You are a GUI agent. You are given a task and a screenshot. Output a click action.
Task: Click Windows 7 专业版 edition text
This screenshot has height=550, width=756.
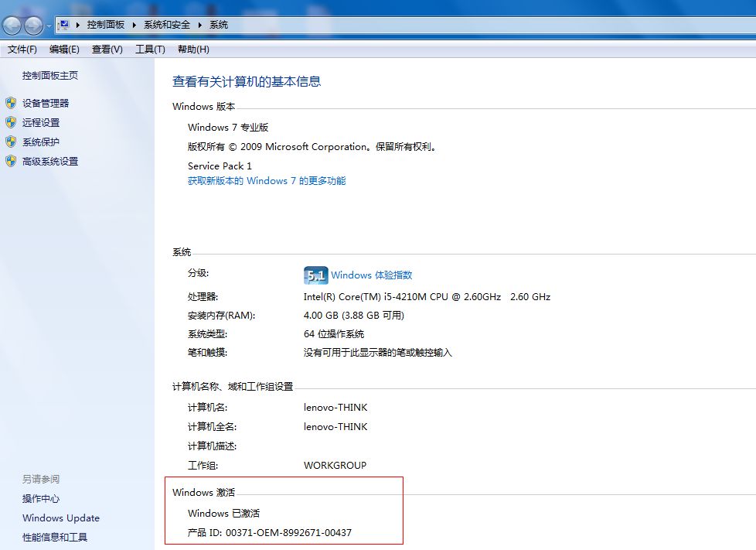click(x=228, y=127)
